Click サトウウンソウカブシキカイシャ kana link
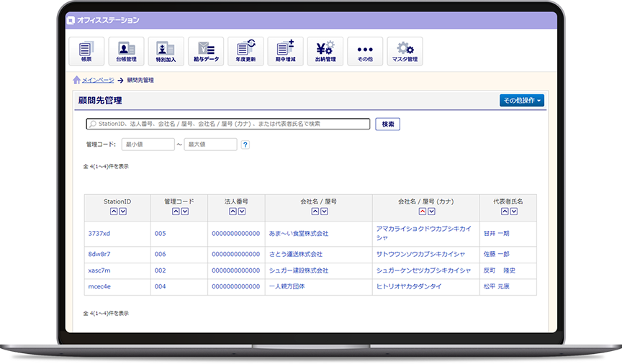622x364 pixels. coord(420,254)
